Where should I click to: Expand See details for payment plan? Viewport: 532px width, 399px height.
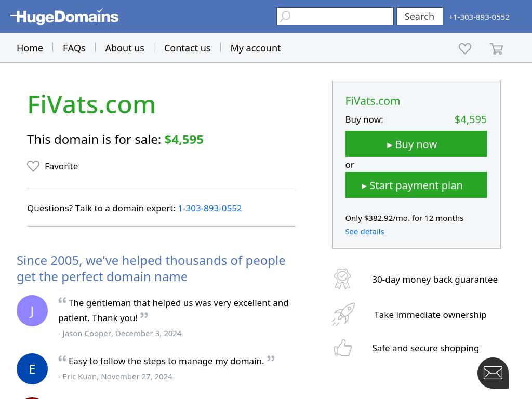click(364, 232)
